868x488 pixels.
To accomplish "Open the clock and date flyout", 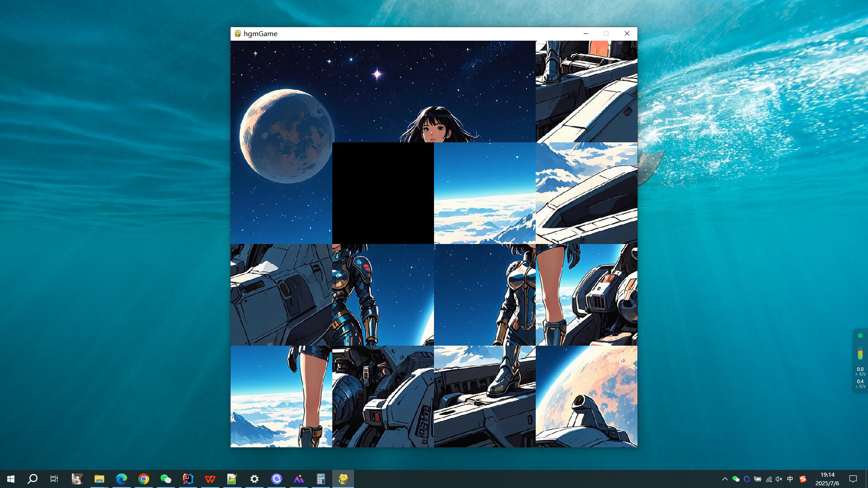I will (x=827, y=479).
